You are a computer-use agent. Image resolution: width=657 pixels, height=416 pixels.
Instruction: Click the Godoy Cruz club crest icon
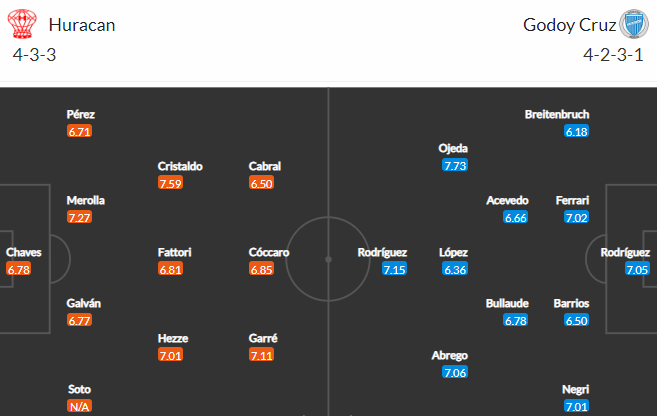(634, 24)
